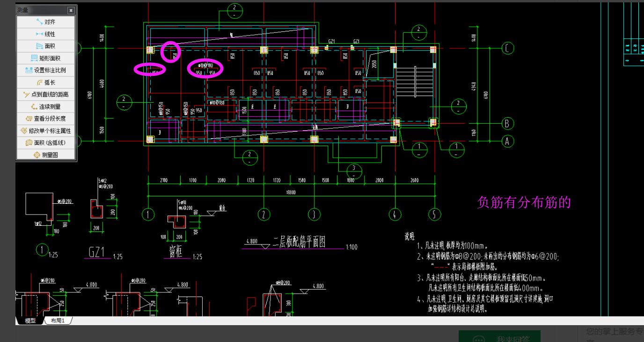Select the overall 18800 dimension text
Screen dimensions: 644x342
coord(291,193)
